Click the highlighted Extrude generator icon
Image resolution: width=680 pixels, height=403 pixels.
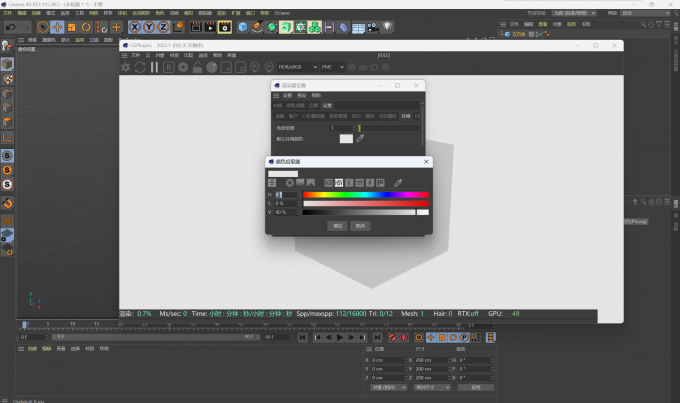tap(286, 27)
